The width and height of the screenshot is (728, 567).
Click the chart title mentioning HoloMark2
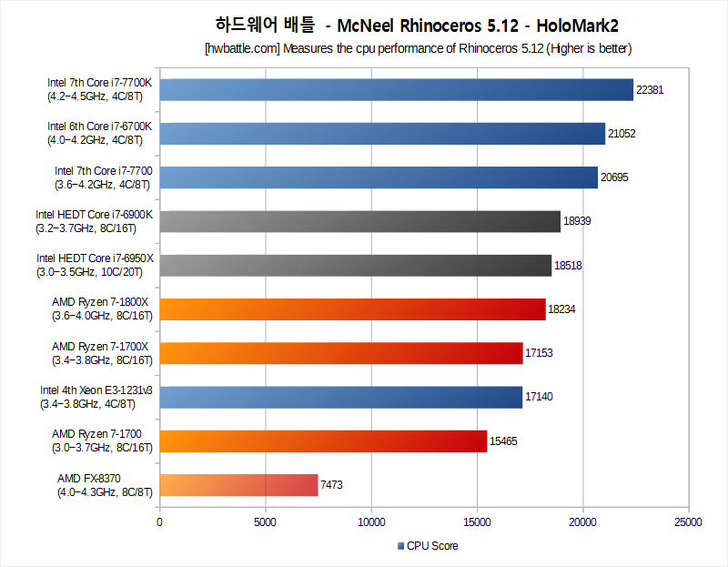point(417,25)
